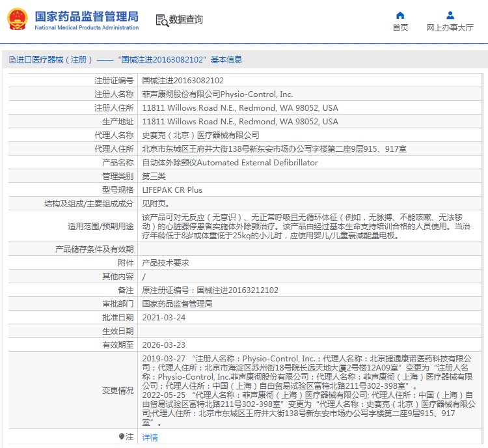Click the 数据查询 search document icon

(x=162, y=21)
